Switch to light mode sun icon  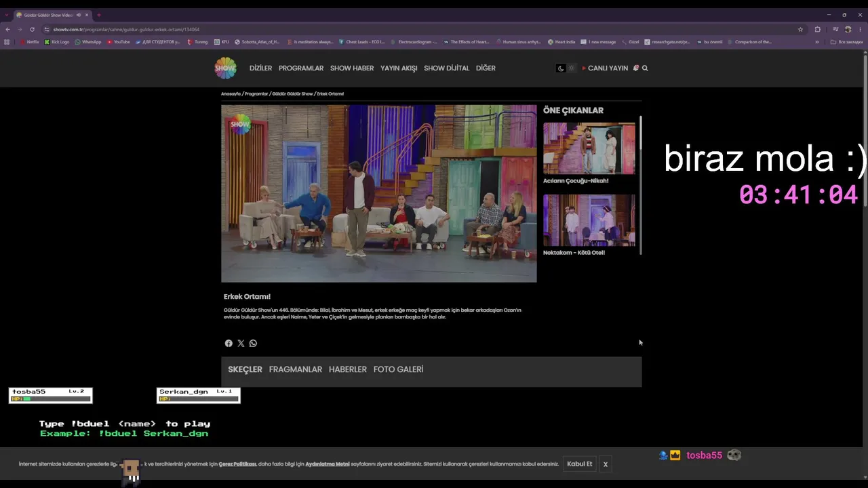[x=571, y=68]
